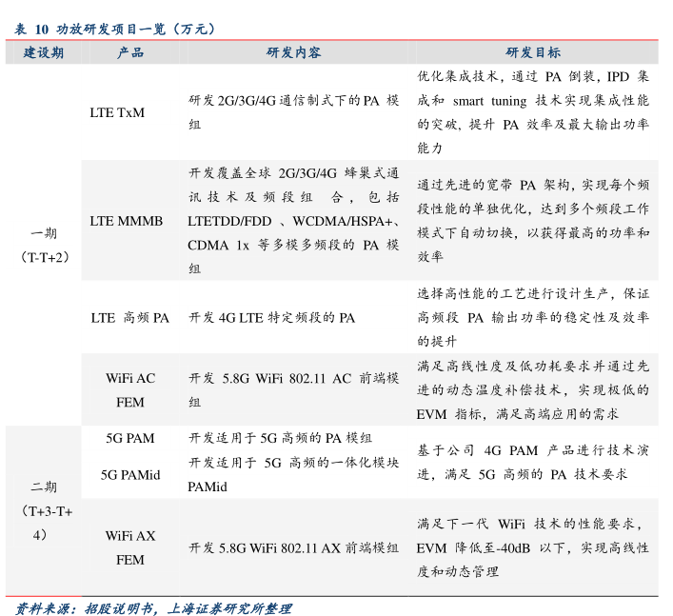The image size is (673, 616).
Task: Select the '5G PAM' product cell
Action: point(129,439)
